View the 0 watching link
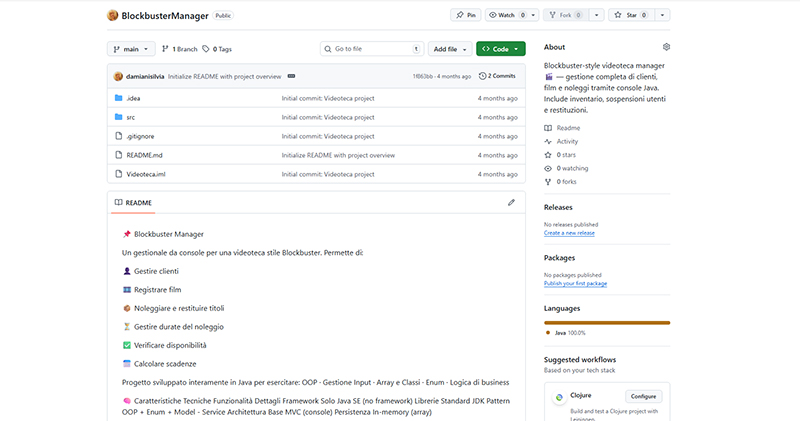The height and width of the screenshot is (421, 800). [566, 168]
